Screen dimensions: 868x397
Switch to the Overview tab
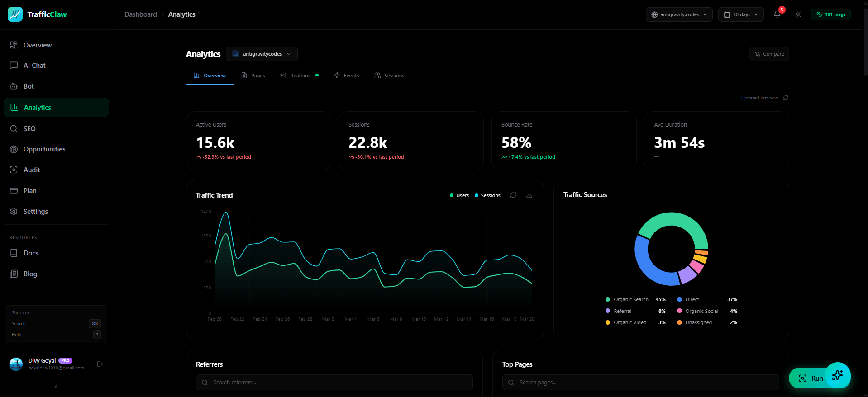click(210, 76)
